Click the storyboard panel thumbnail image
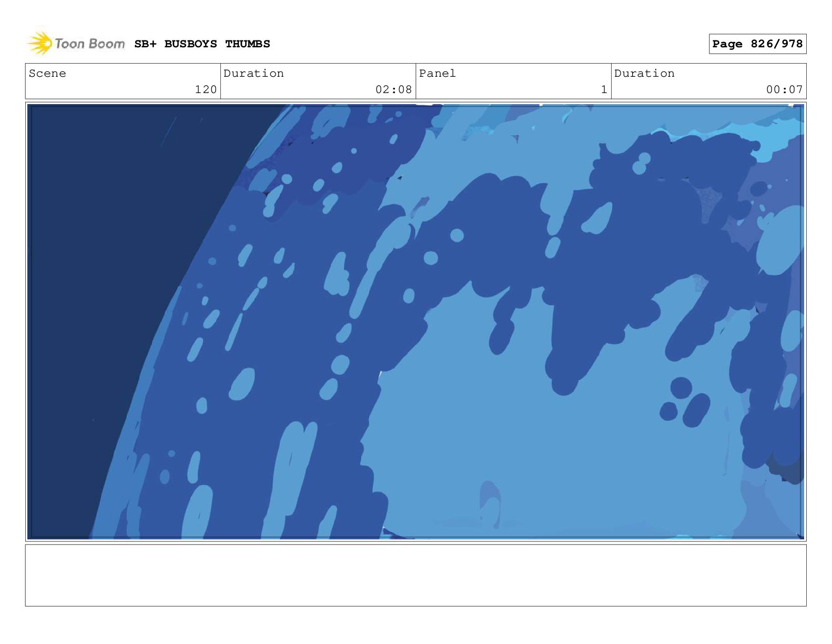The image size is (832, 644). (415, 322)
